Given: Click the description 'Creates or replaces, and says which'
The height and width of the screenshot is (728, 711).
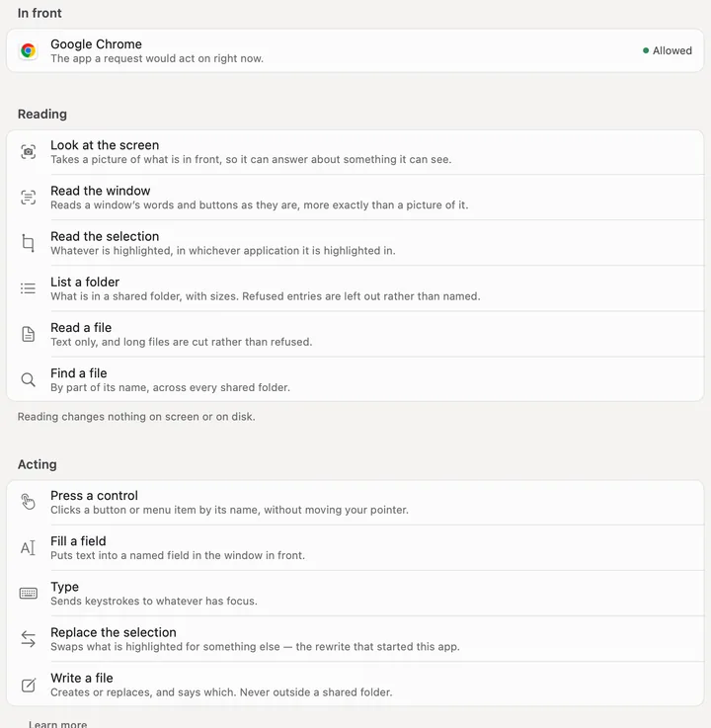Looking at the screenshot, I should (221, 692).
